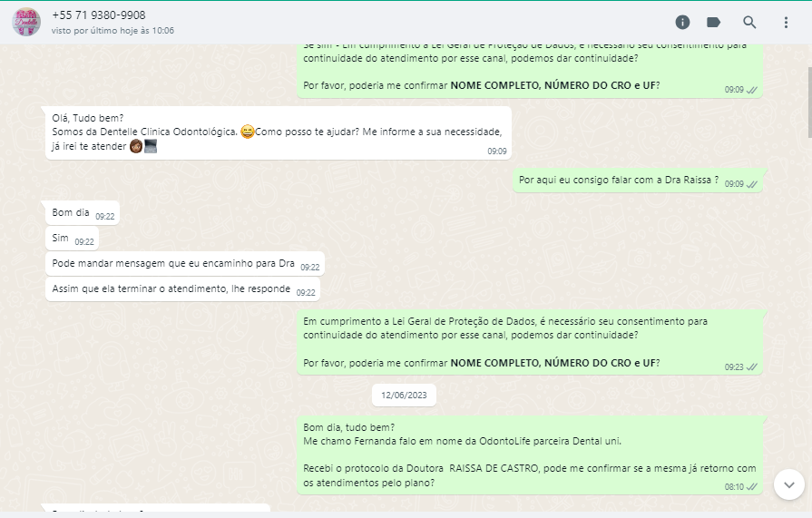Click the 12/06/2023 date separator
Image resolution: width=812 pixels, height=518 pixels.
point(404,396)
